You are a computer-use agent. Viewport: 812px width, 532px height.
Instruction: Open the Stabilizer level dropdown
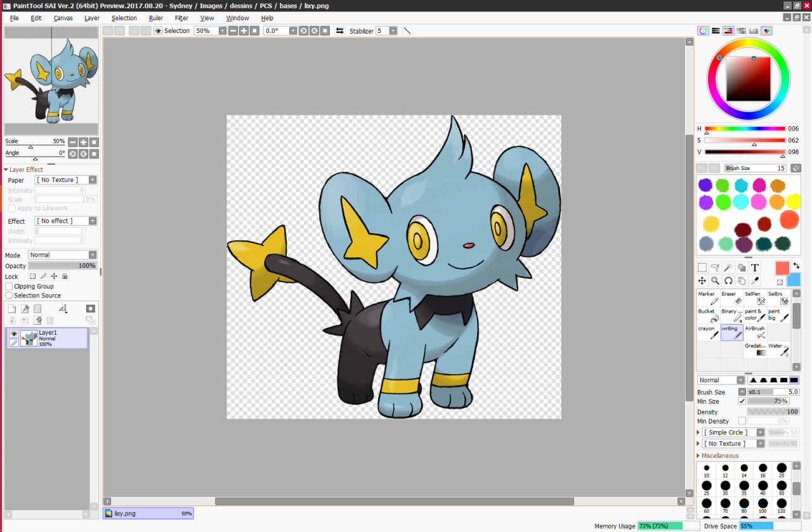click(x=393, y=30)
